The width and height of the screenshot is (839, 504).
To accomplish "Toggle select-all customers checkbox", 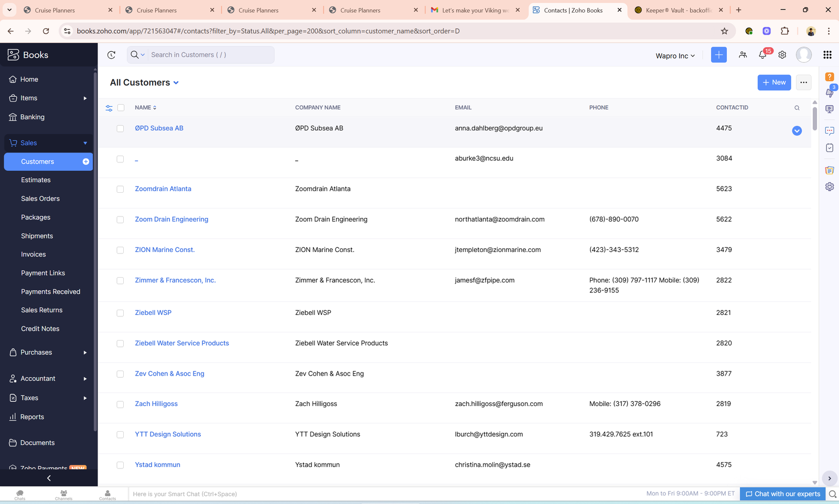I will pyautogui.click(x=121, y=108).
